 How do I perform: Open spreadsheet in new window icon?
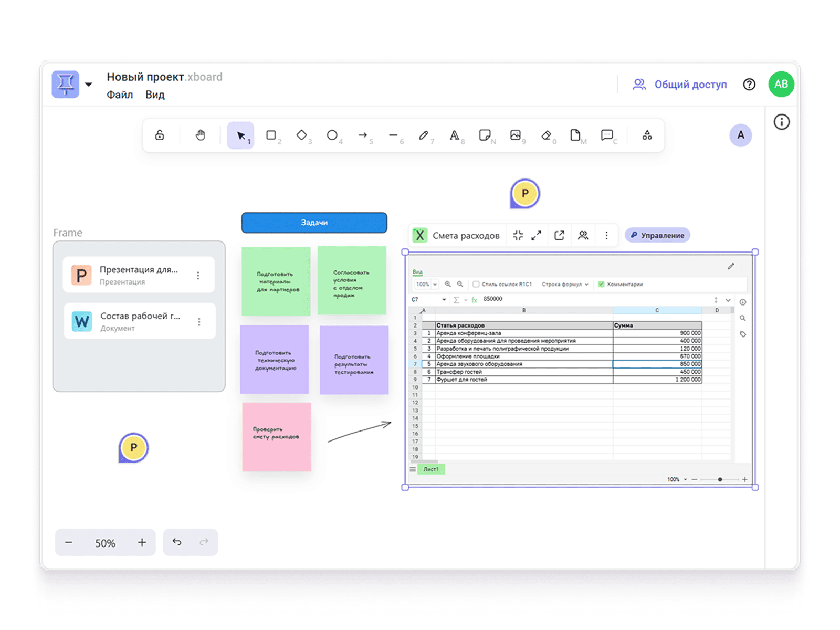pos(559,236)
